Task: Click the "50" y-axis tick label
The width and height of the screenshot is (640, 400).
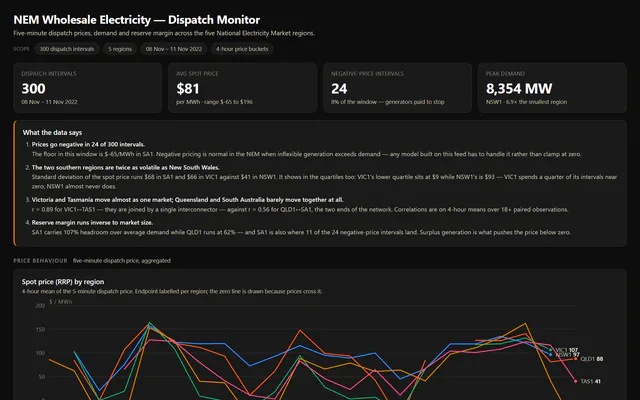Action: [42, 377]
